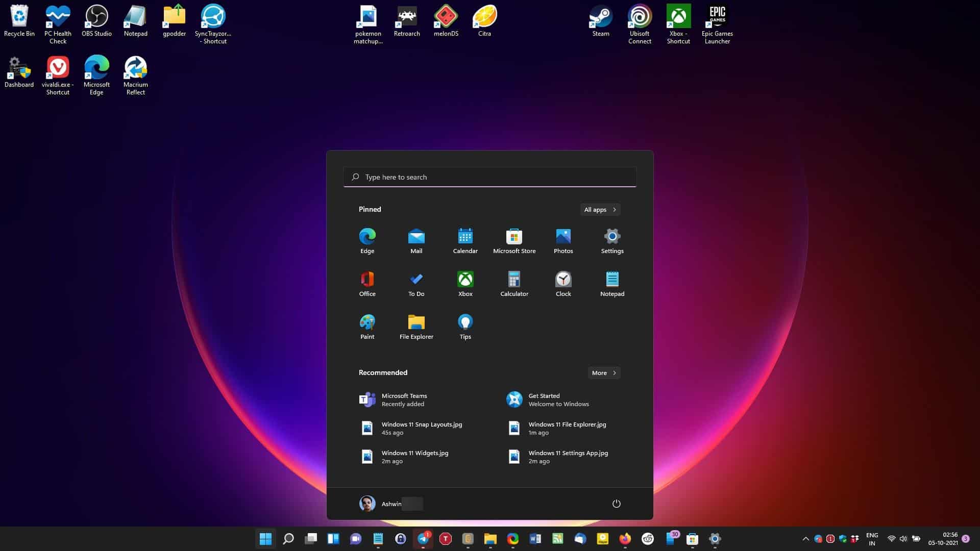Select the Ubisoft Connect desktop icon
The height and width of the screenshot is (551, 980).
(x=640, y=24)
